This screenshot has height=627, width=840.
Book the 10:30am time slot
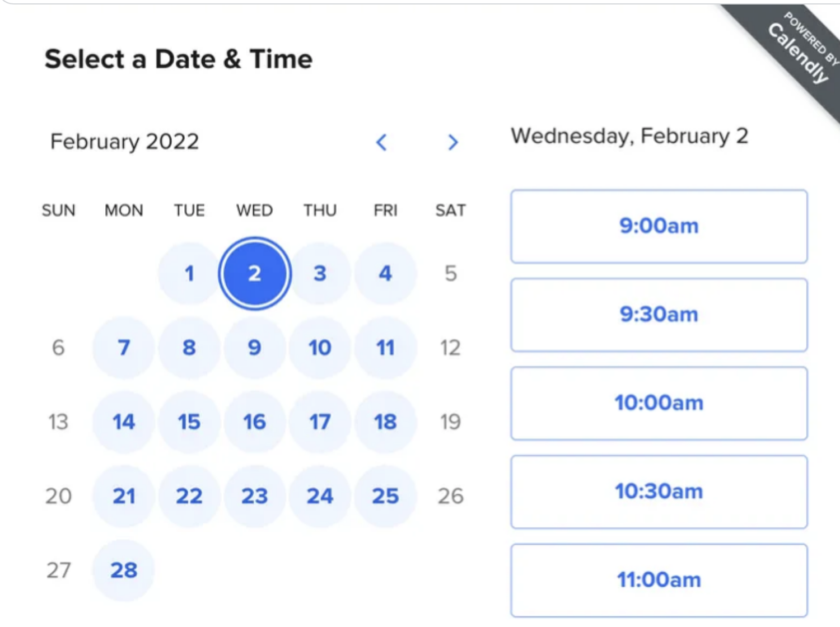click(x=659, y=492)
